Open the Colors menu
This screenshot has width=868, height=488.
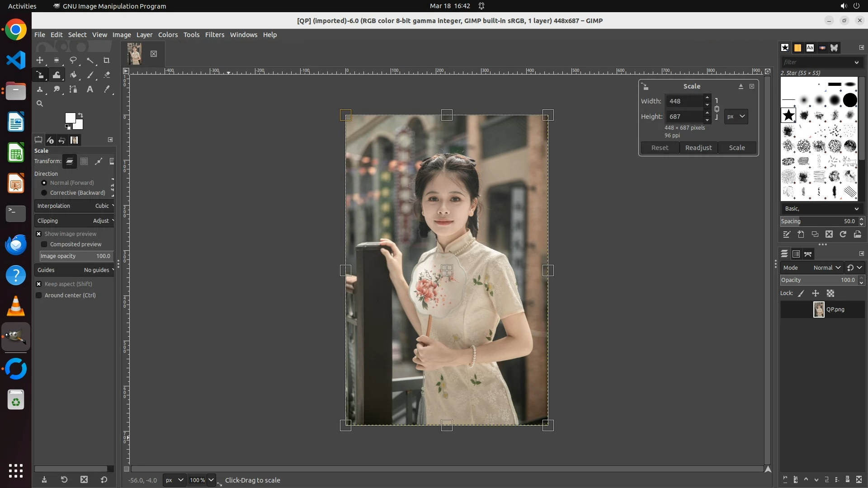pos(168,35)
